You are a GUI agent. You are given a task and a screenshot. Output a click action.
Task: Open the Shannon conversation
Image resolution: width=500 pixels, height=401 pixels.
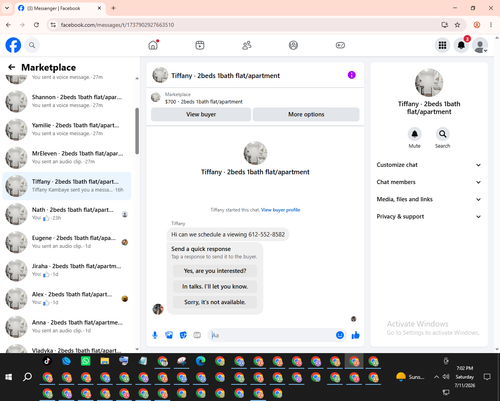click(67, 101)
